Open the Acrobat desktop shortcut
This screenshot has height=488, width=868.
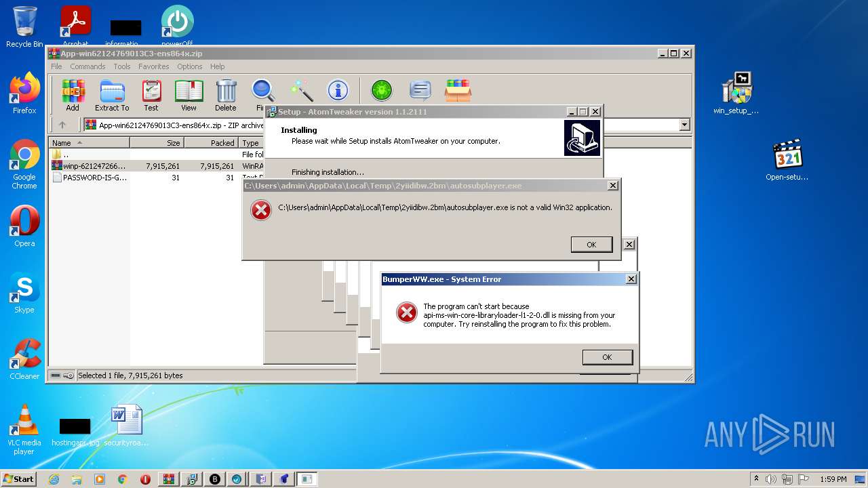[75, 26]
